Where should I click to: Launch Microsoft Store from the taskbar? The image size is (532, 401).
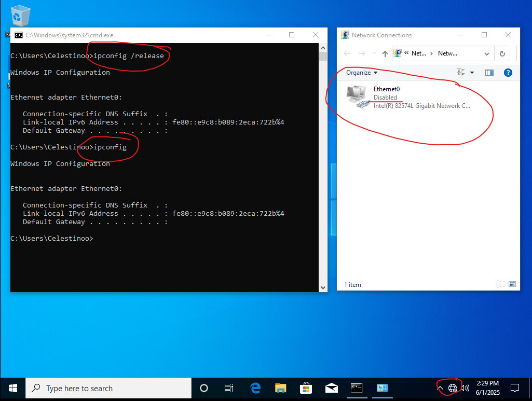[306, 388]
